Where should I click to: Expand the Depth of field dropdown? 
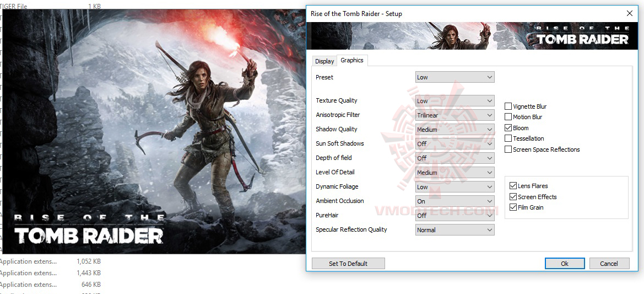click(x=454, y=158)
